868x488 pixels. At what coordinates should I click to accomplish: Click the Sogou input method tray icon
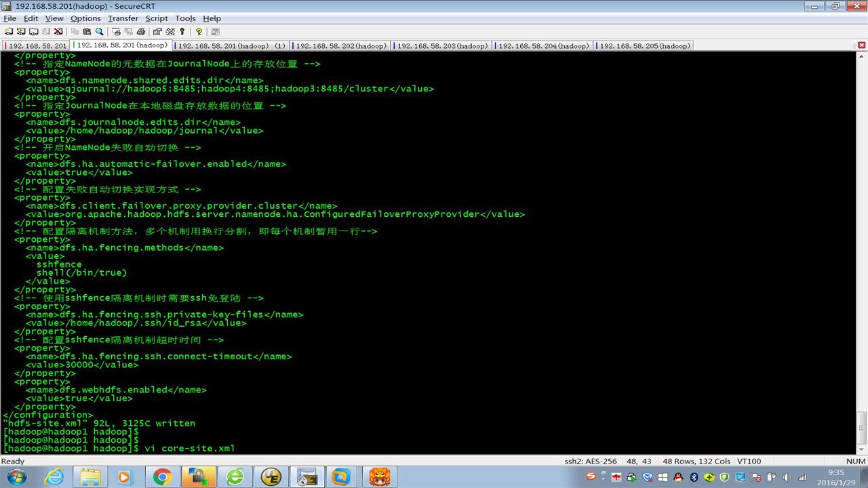tap(591, 477)
